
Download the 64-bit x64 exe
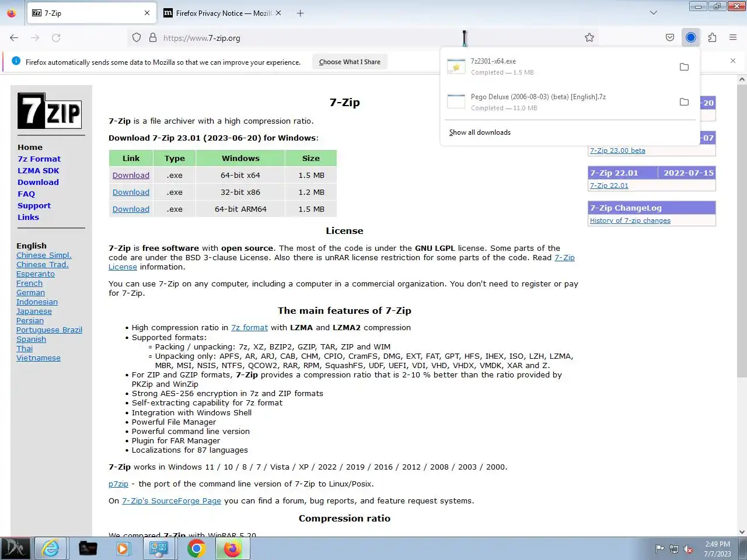(131, 175)
